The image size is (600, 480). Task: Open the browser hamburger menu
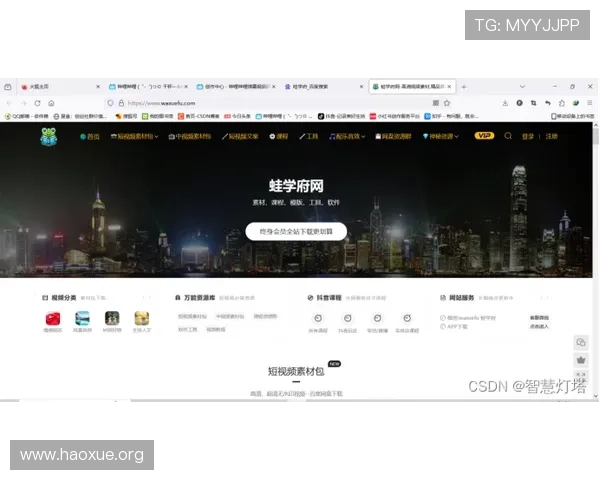click(x=590, y=103)
